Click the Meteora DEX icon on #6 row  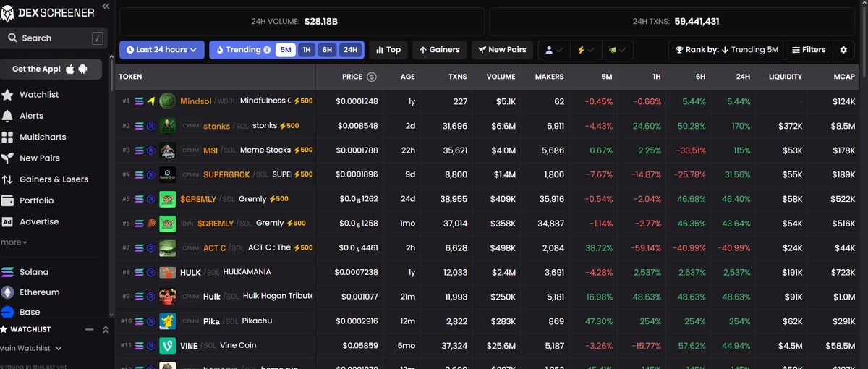(x=150, y=224)
